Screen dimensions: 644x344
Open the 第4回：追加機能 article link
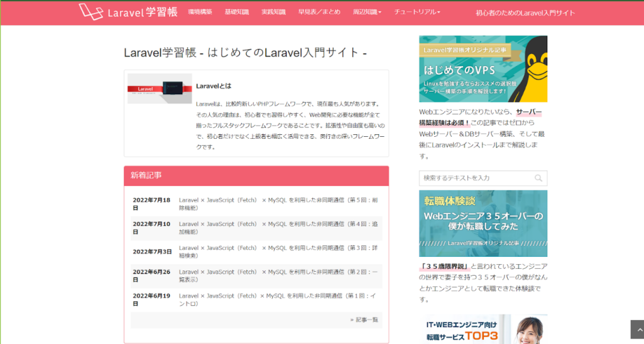(278, 228)
